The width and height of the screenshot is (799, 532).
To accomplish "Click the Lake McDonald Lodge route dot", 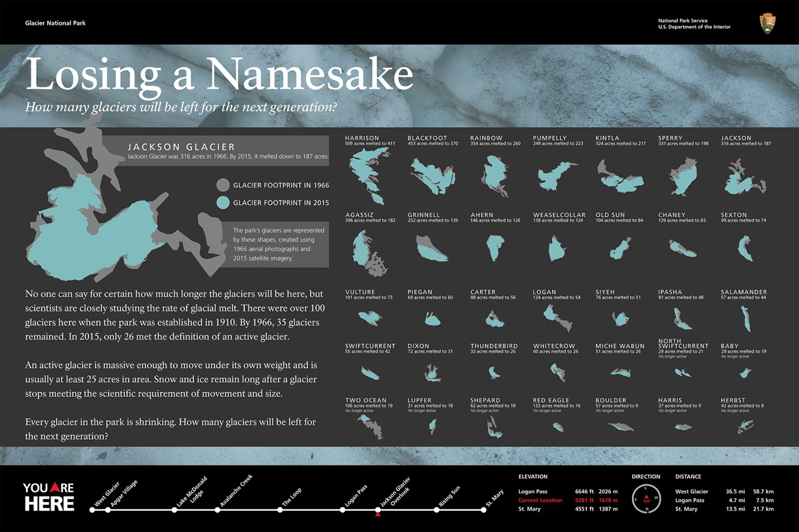I will click(x=174, y=510).
